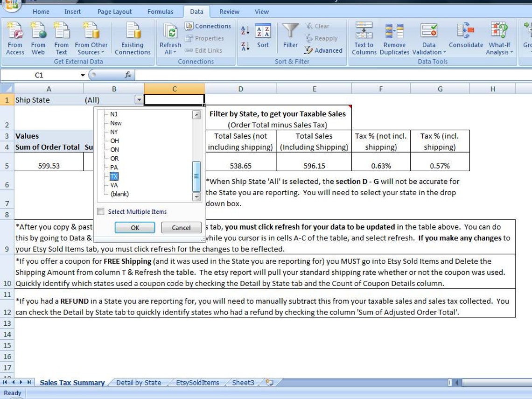Open Existing Connections list
Viewport: 532px width, 399px height.
[133, 37]
